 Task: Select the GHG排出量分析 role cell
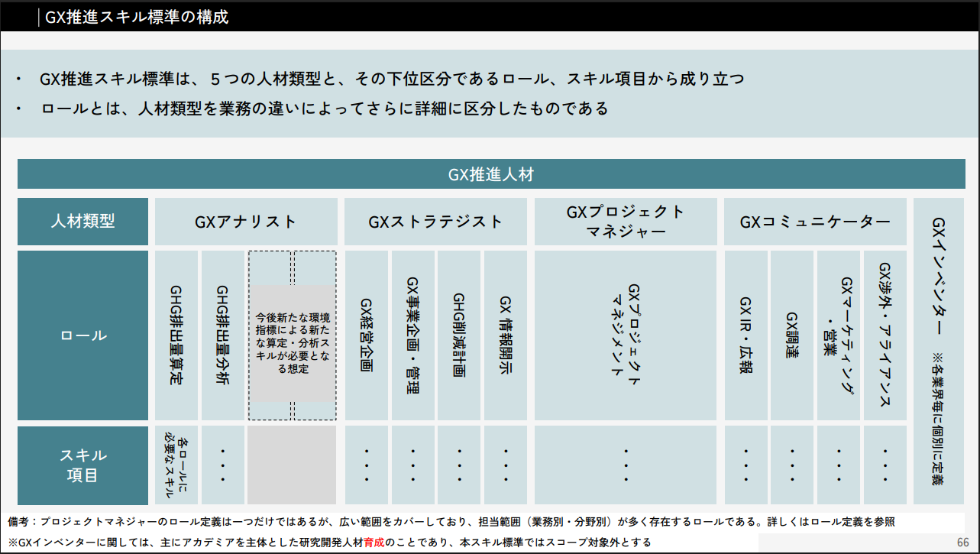point(223,335)
